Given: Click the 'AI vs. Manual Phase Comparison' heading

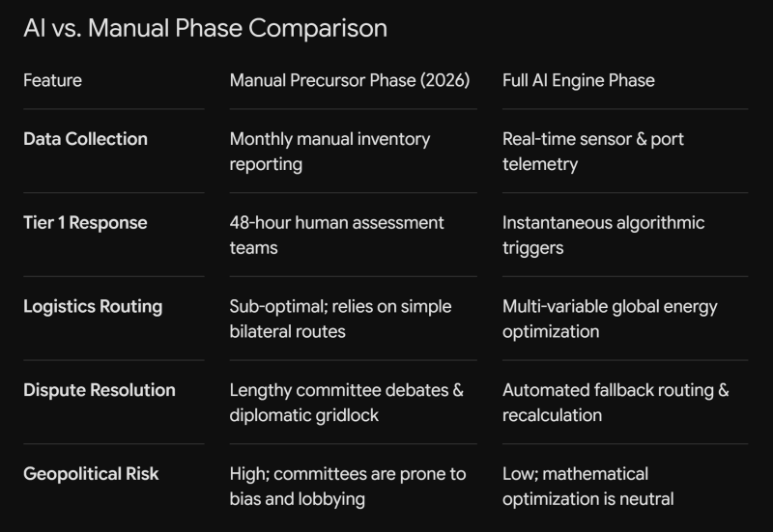Looking at the screenshot, I should point(205,28).
